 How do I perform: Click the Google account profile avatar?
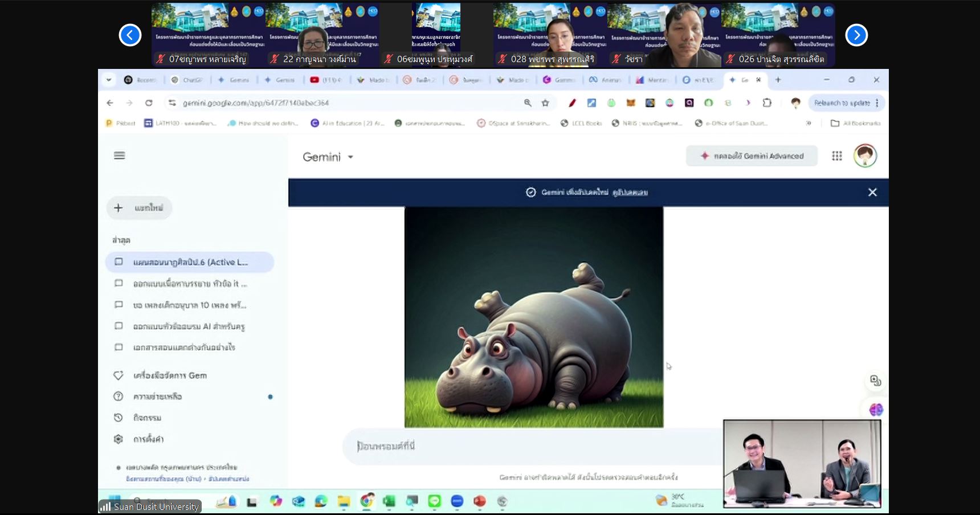pos(864,156)
